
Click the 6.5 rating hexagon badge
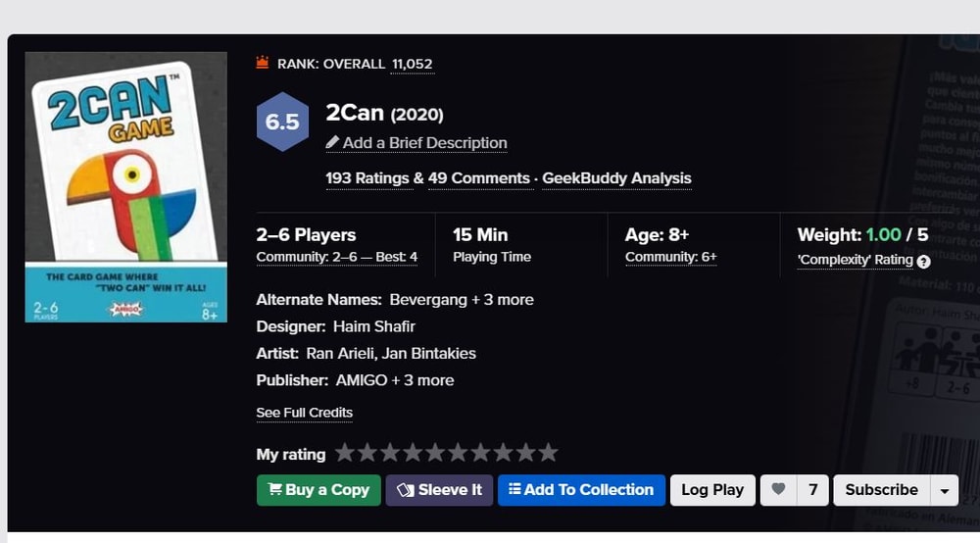[x=282, y=122]
